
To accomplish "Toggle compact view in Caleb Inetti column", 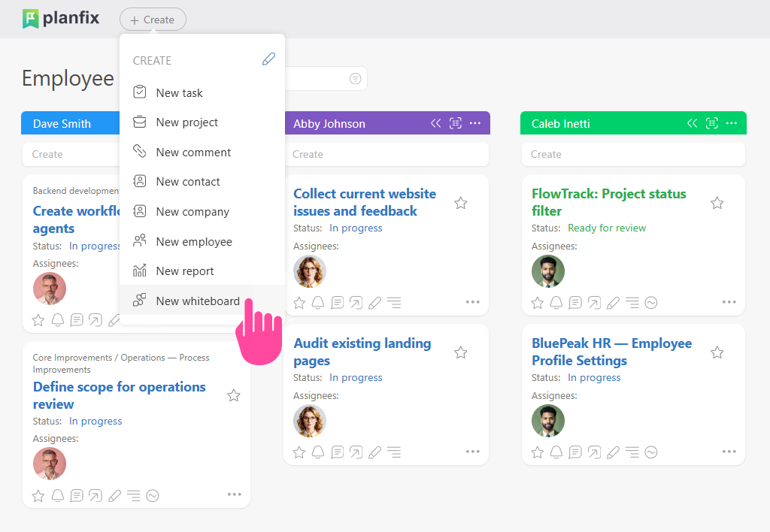I will point(711,123).
